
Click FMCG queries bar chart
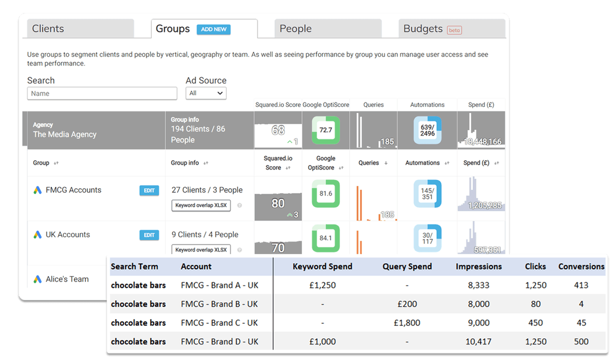coord(376,203)
